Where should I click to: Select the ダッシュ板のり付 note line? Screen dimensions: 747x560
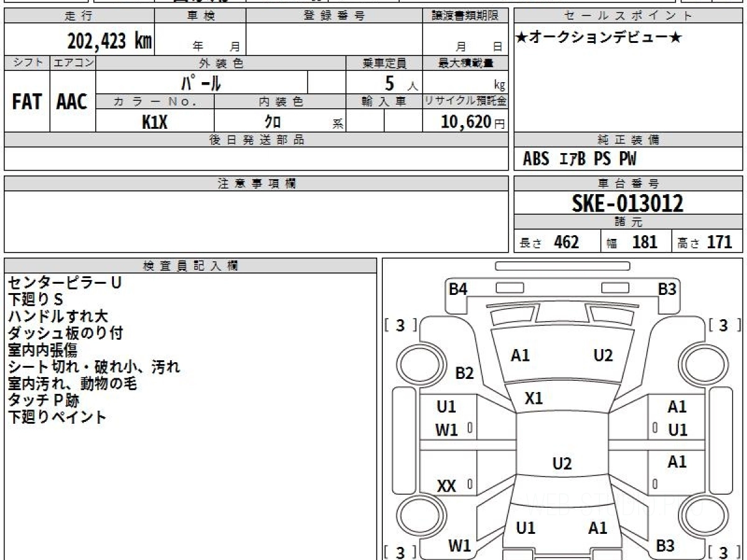click(65, 333)
